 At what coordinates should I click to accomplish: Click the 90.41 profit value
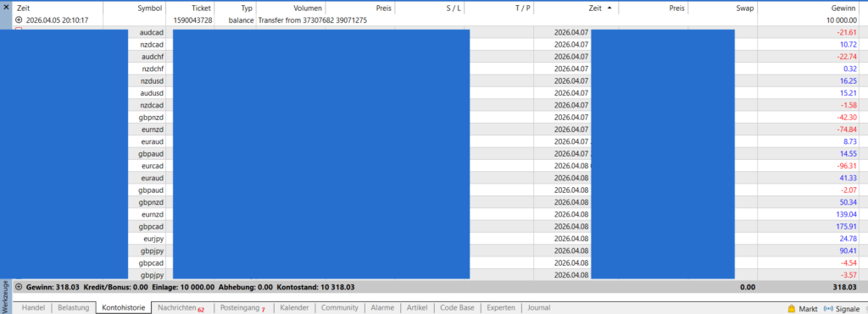tap(848, 251)
